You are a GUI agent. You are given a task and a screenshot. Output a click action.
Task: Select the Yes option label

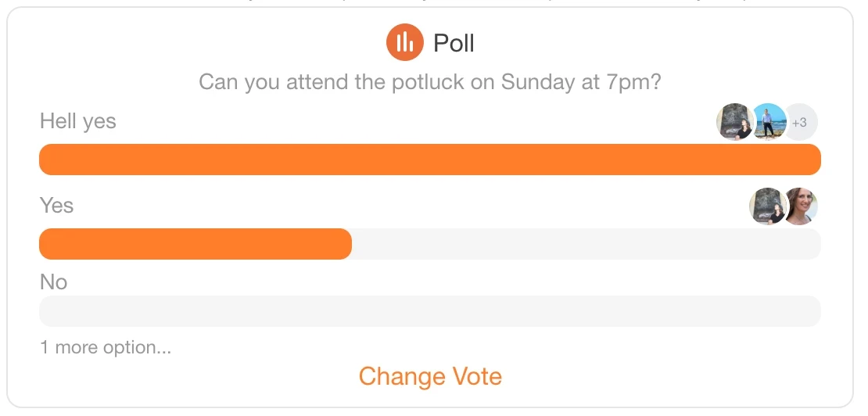point(56,205)
